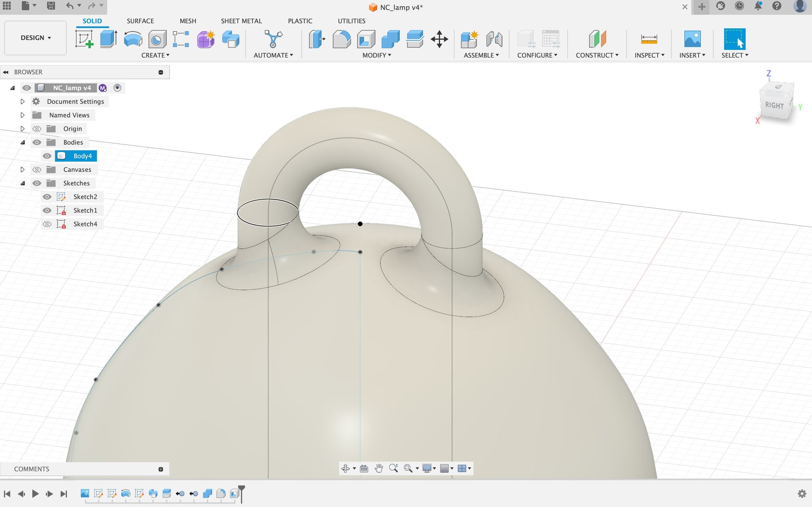Click the timeline play button
The width and height of the screenshot is (812, 507).
pyautogui.click(x=36, y=493)
